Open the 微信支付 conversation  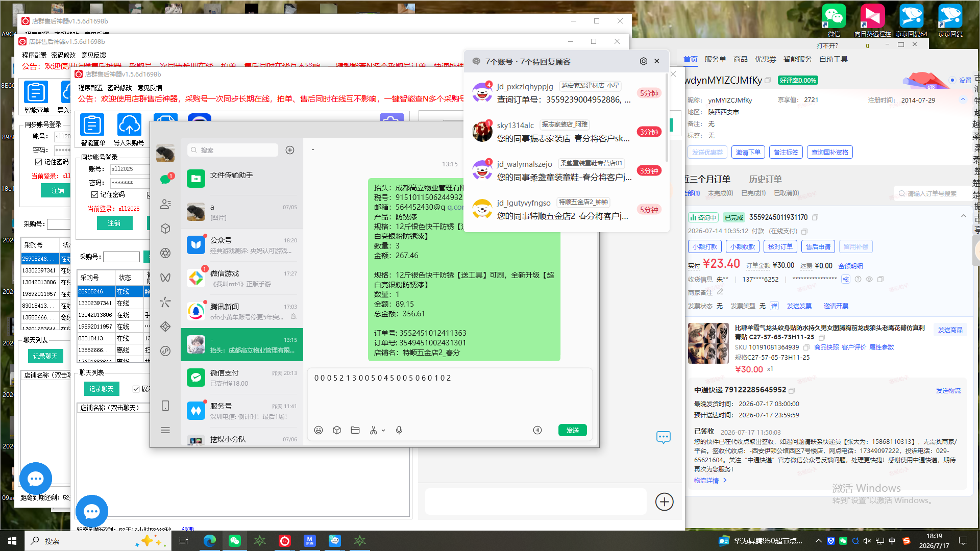tap(242, 378)
